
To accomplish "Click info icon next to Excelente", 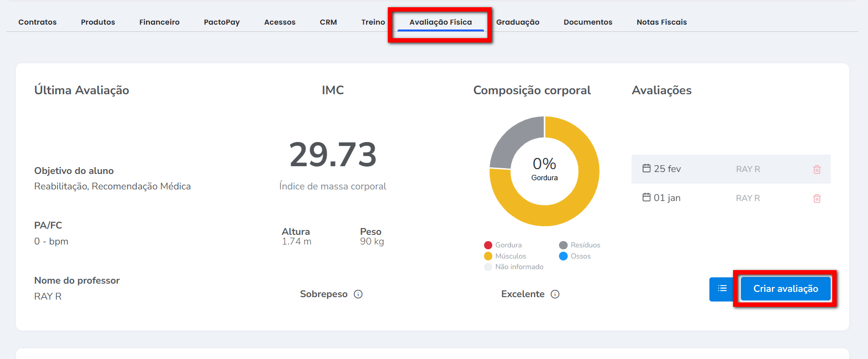I will click(555, 294).
